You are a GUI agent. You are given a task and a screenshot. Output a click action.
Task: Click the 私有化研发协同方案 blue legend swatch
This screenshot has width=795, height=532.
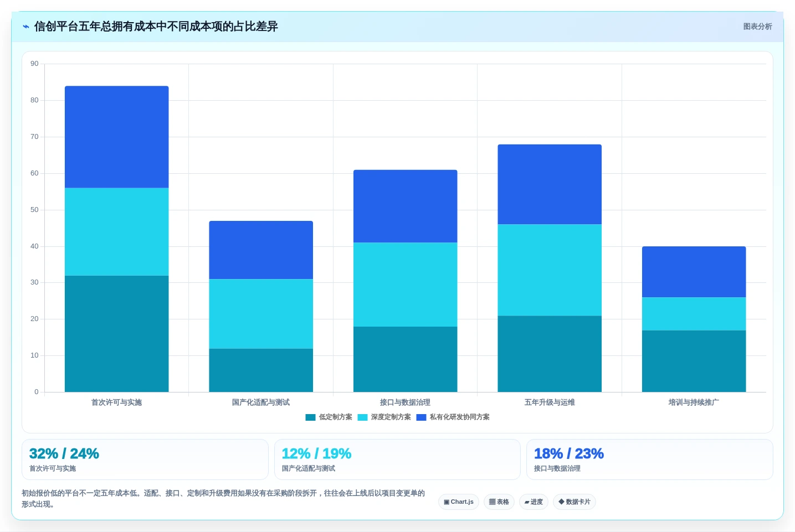421,417
